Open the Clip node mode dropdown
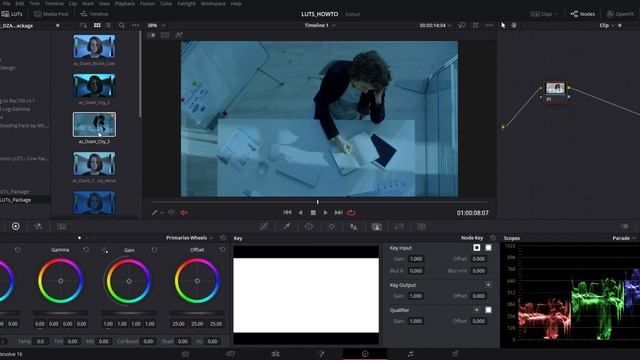Image resolution: width=640 pixels, height=360 pixels. click(607, 25)
